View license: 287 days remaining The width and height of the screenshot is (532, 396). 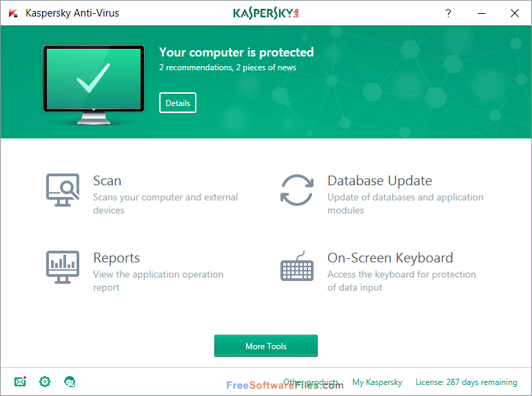click(x=467, y=382)
